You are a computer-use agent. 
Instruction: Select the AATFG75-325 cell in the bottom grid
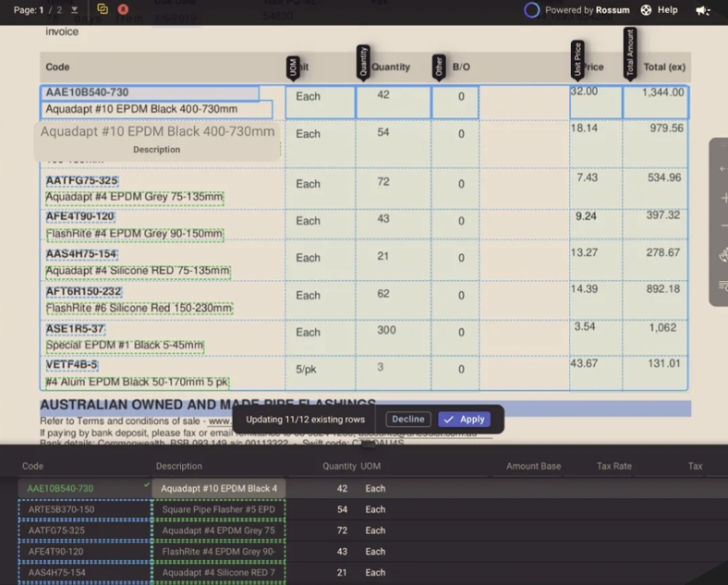85,530
